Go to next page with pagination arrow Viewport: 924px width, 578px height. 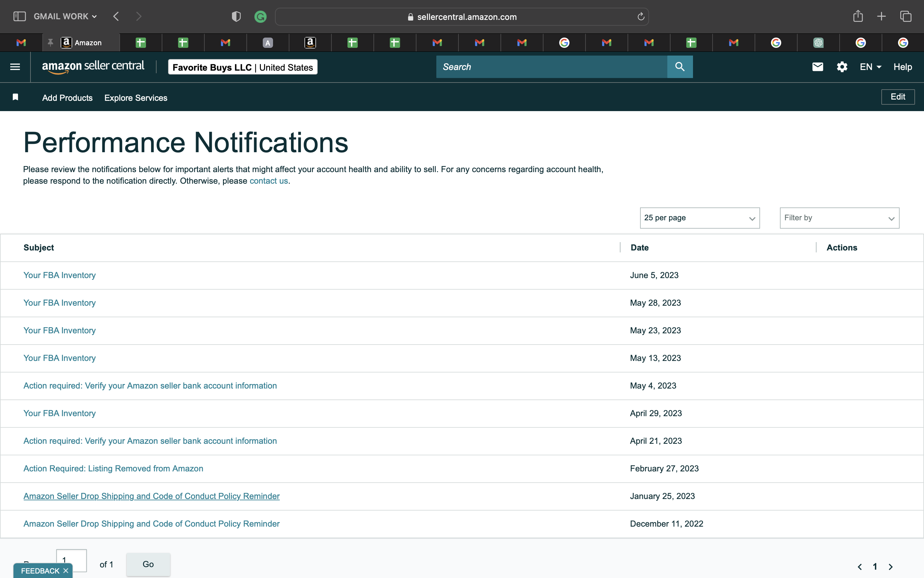click(x=891, y=566)
